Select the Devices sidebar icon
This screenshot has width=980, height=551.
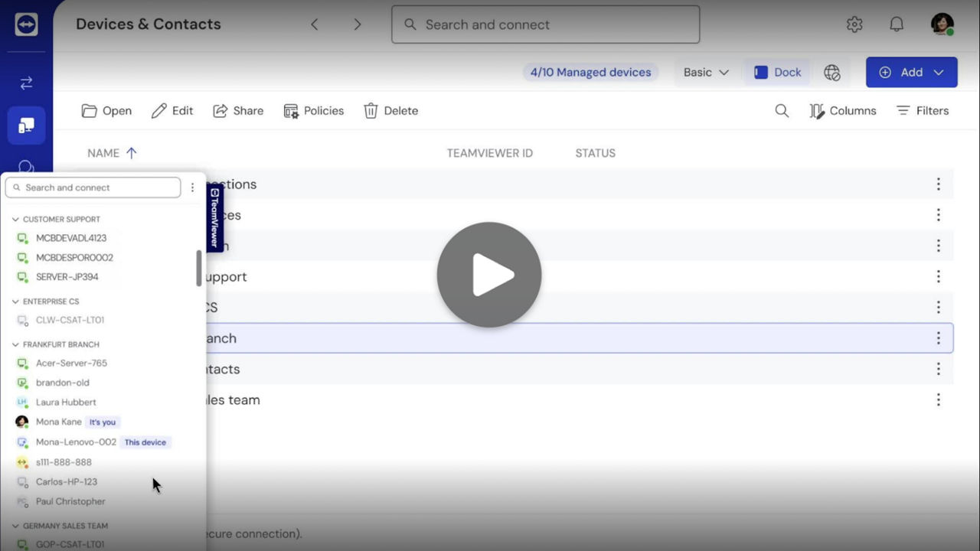click(26, 126)
